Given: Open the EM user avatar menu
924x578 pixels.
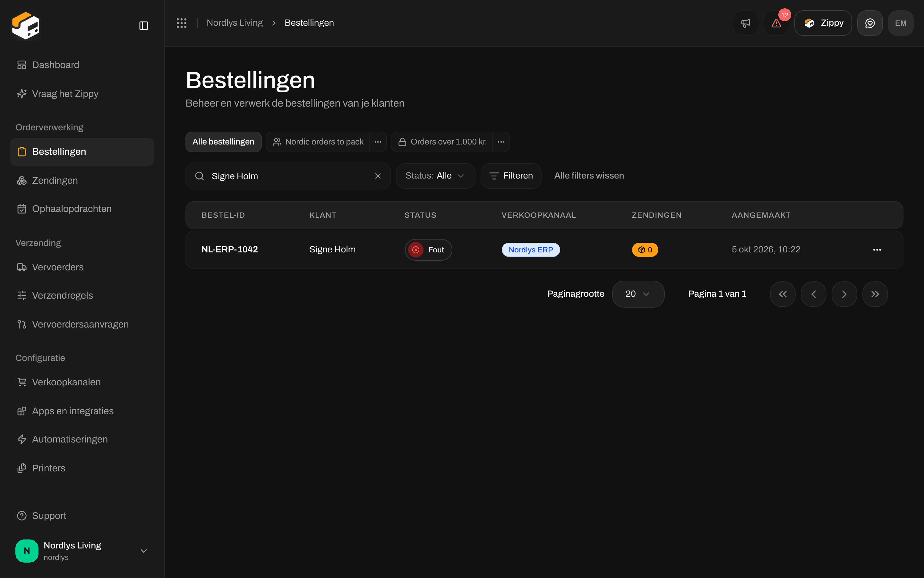Looking at the screenshot, I should click(901, 23).
